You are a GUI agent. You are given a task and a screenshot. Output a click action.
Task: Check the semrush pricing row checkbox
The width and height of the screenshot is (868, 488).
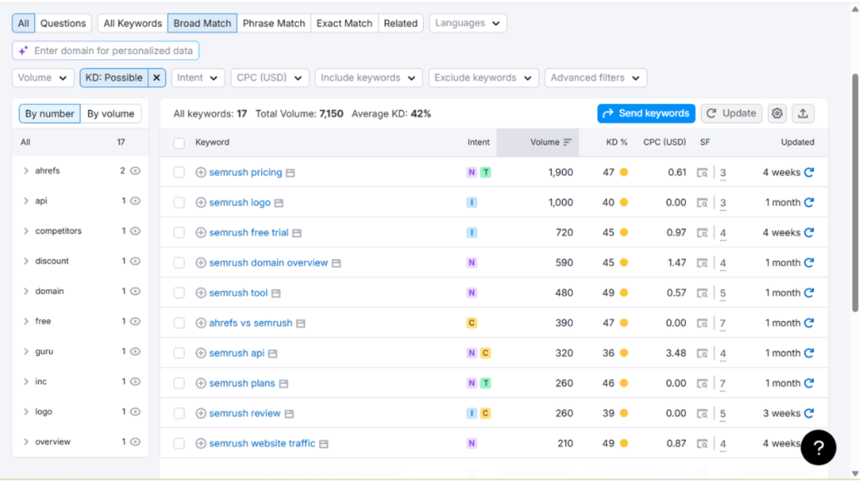tap(179, 173)
